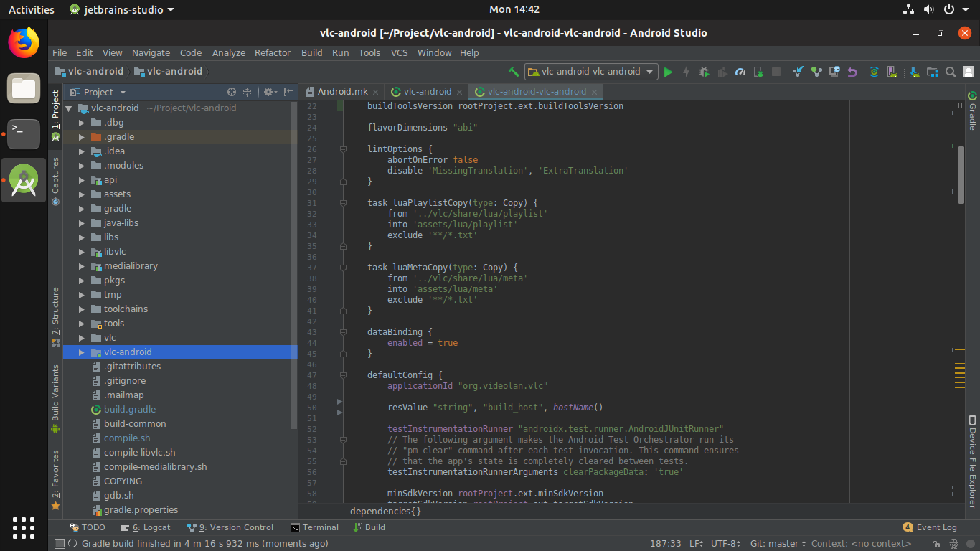
Task: Open the Version Control tool window
Action: (230, 527)
